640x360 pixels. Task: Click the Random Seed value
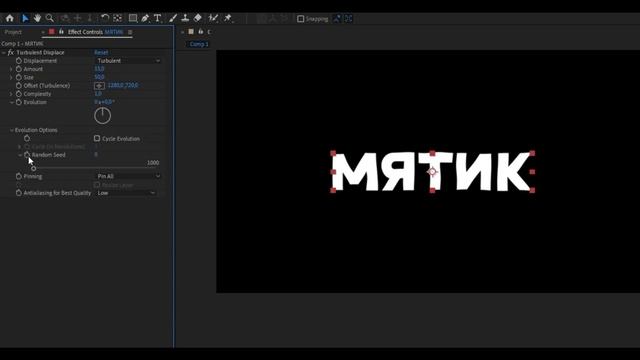coord(96,155)
